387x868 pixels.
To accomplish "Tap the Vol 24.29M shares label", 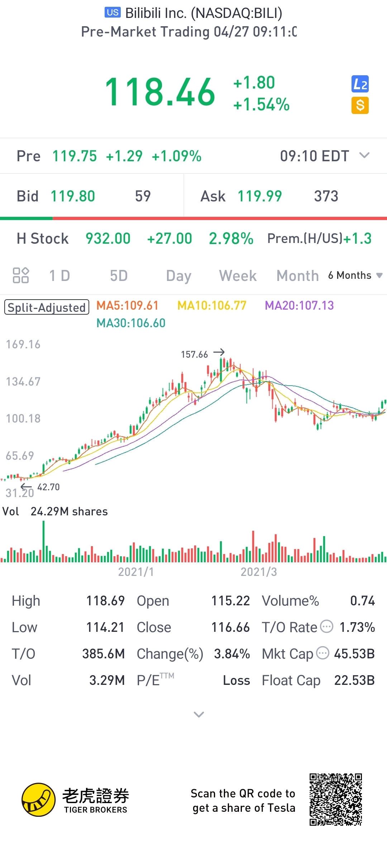I will (55, 511).
